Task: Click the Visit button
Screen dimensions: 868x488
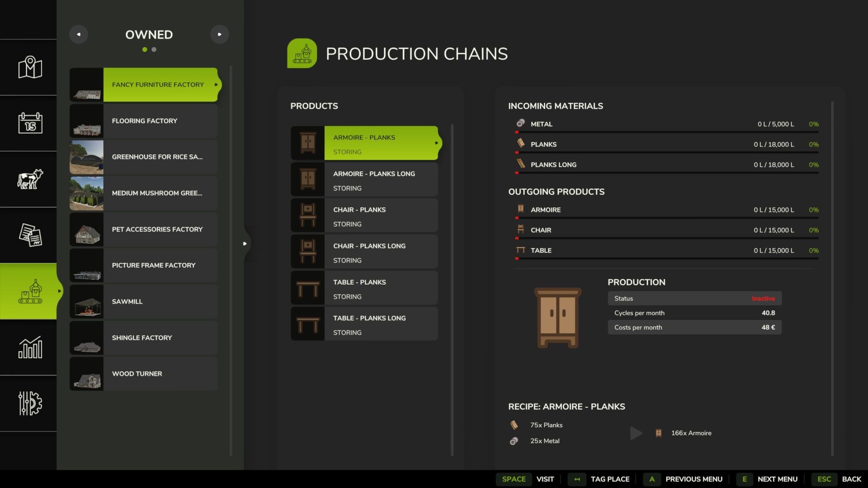Action: click(527, 479)
